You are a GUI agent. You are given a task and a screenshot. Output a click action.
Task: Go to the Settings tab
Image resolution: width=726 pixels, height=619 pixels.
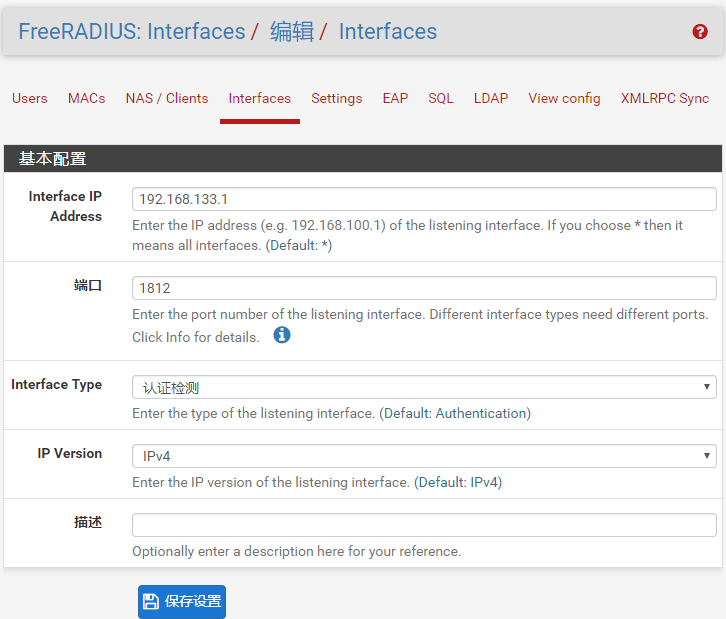337,98
